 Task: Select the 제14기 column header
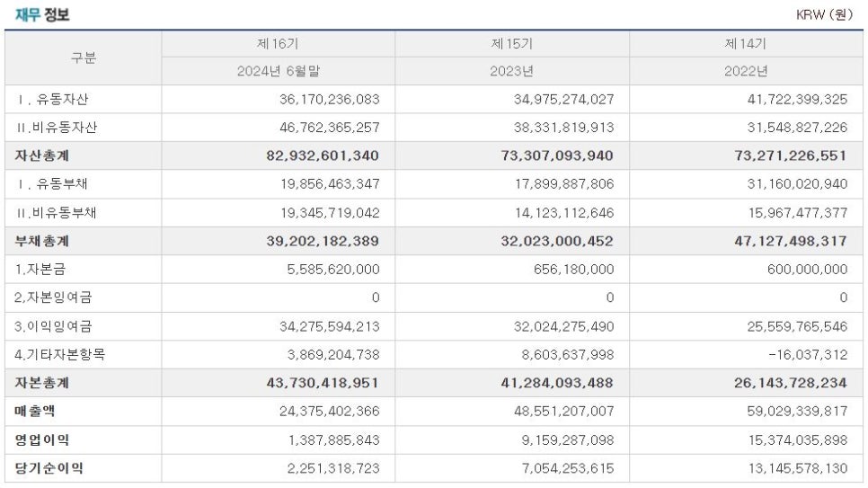(746, 43)
